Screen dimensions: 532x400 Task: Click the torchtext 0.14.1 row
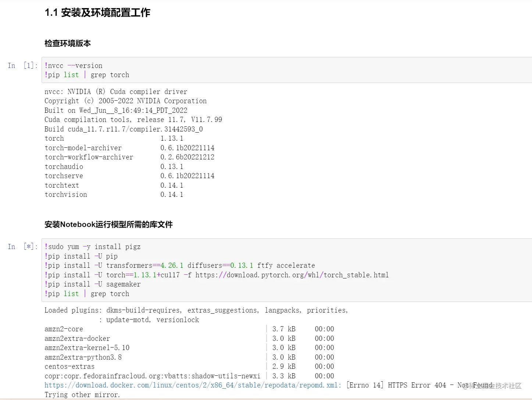click(x=114, y=185)
